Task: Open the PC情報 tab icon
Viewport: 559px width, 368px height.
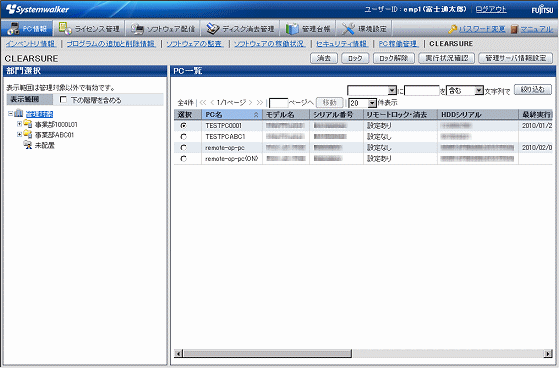Action: click(x=13, y=29)
